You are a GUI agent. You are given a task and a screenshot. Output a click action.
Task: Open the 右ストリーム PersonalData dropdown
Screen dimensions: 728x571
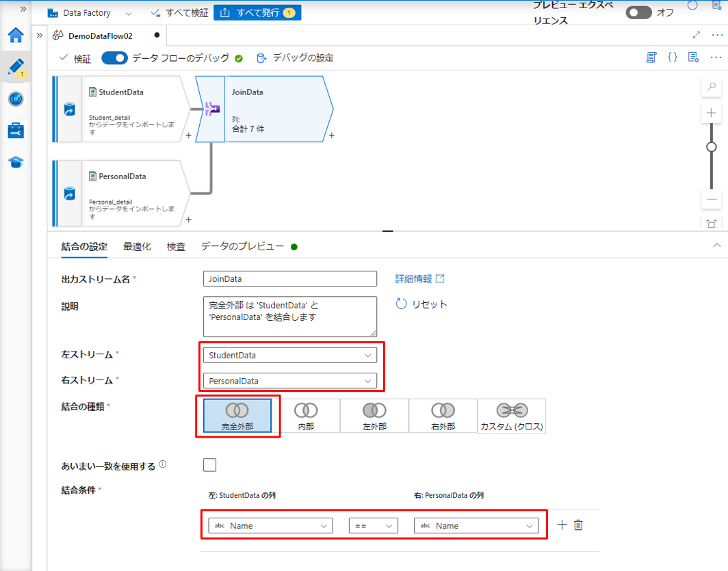click(289, 381)
